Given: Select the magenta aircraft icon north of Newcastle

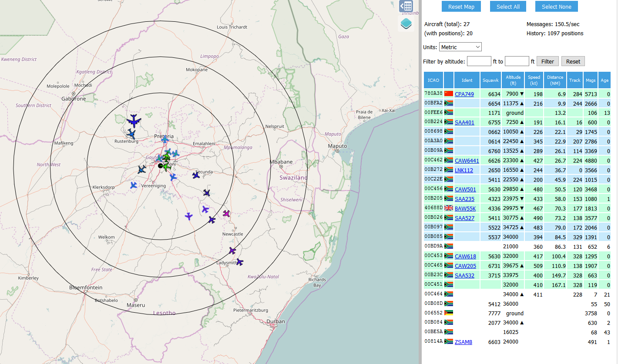Looking at the screenshot, I should 226,214.
